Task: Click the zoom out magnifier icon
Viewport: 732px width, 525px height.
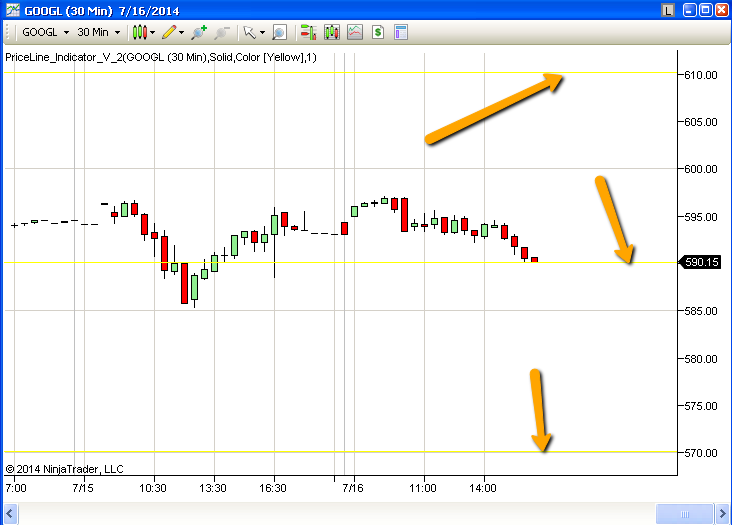Action: pyautogui.click(x=222, y=32)
